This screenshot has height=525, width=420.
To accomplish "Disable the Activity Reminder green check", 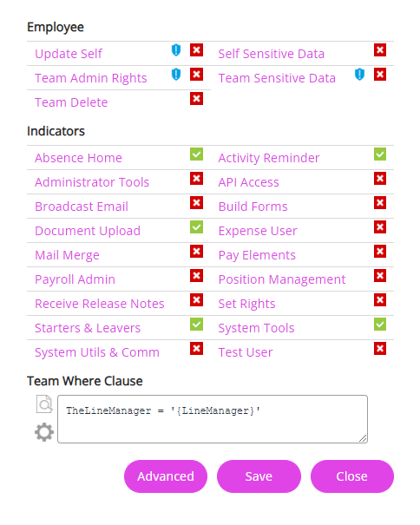I will click(380, 154).
